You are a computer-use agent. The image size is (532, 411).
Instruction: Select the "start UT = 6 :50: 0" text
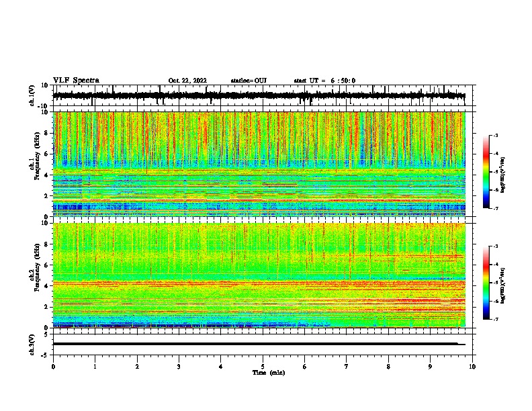tap(324, 81)
